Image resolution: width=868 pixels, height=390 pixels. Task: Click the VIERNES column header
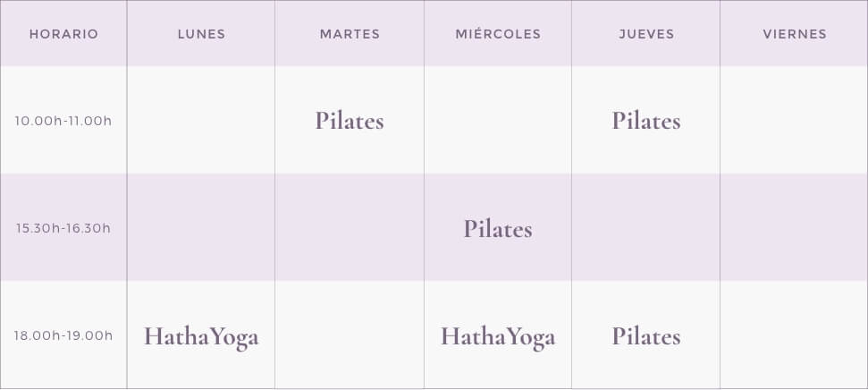pyautogui.click(x=795, y=35)
